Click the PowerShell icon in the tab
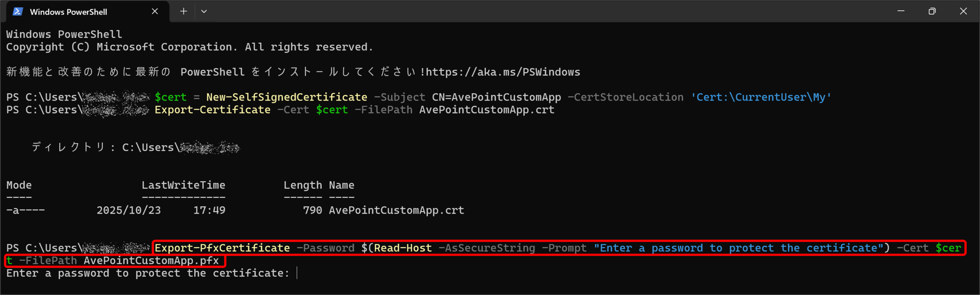980x295 pixels. click(x=18, y=11)
